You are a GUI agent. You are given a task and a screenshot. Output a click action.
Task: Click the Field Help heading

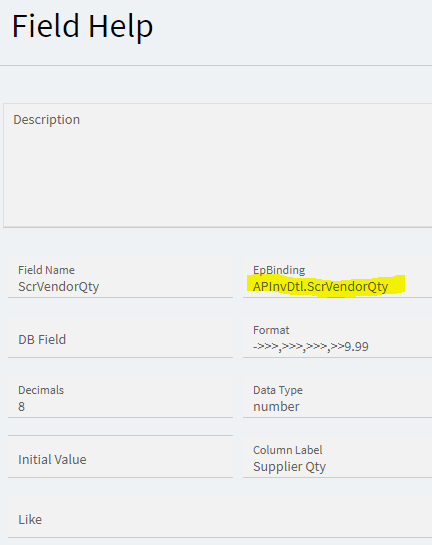click(82, 26)
